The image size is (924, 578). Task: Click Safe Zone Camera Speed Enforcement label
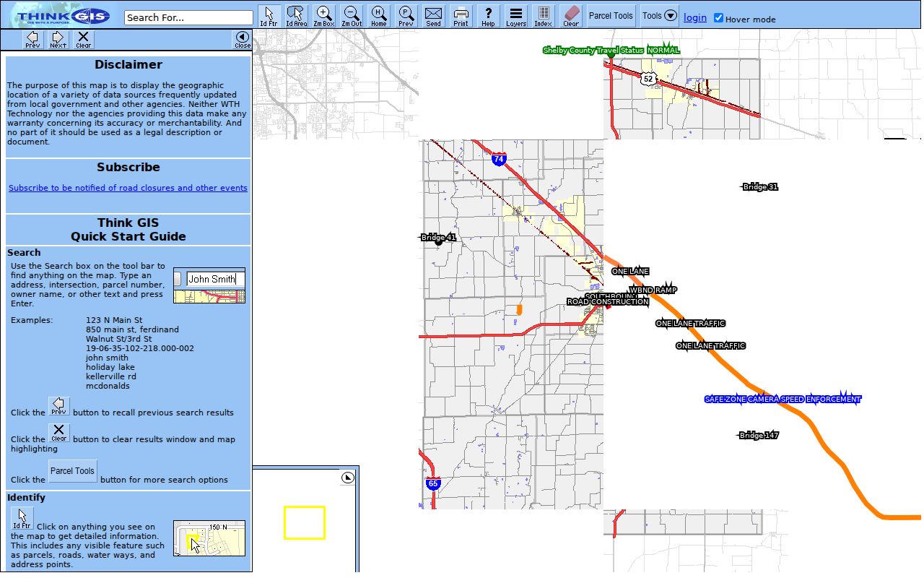click(x=783, y=400)
